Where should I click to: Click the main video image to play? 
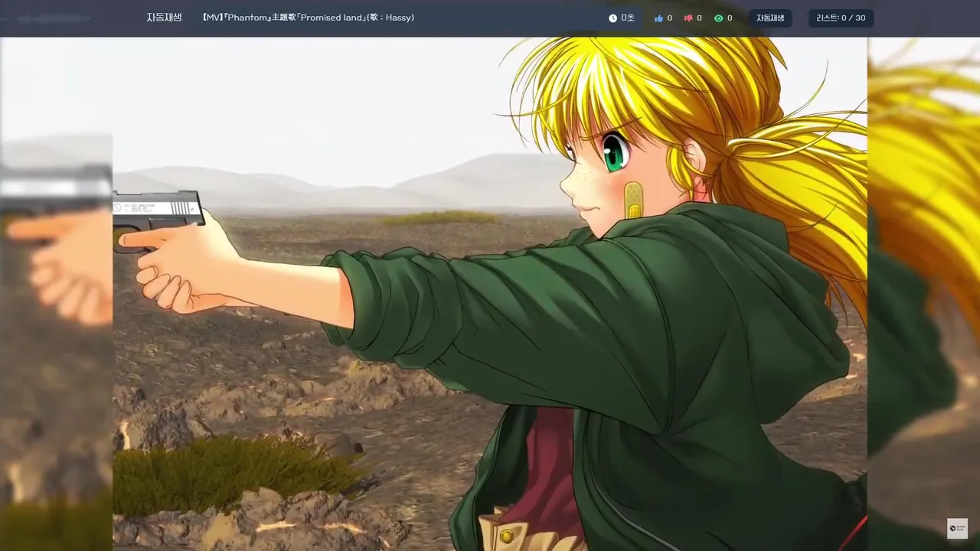pyautogui.click(x=490, y=294)
